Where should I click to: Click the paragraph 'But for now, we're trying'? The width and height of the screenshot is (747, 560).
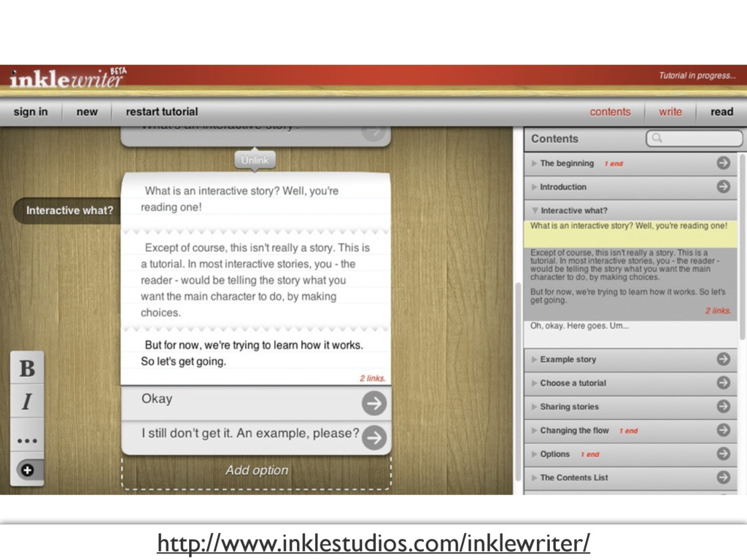click(252, 353)
